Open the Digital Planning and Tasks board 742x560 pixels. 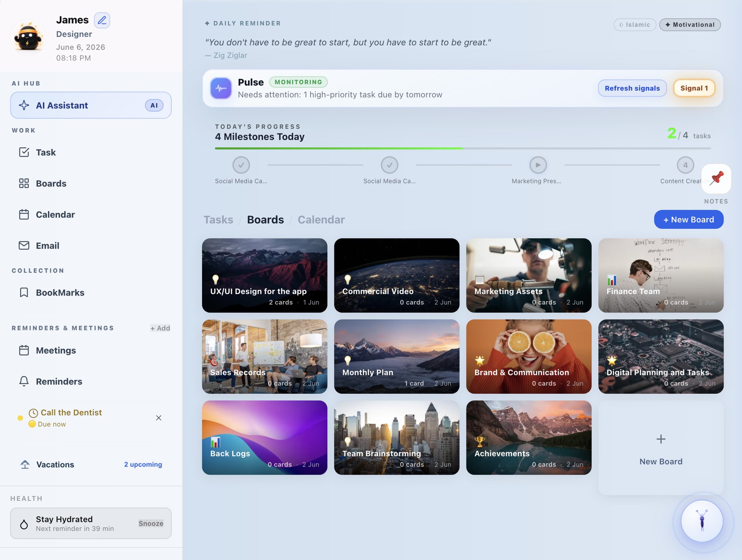(661, 356)
